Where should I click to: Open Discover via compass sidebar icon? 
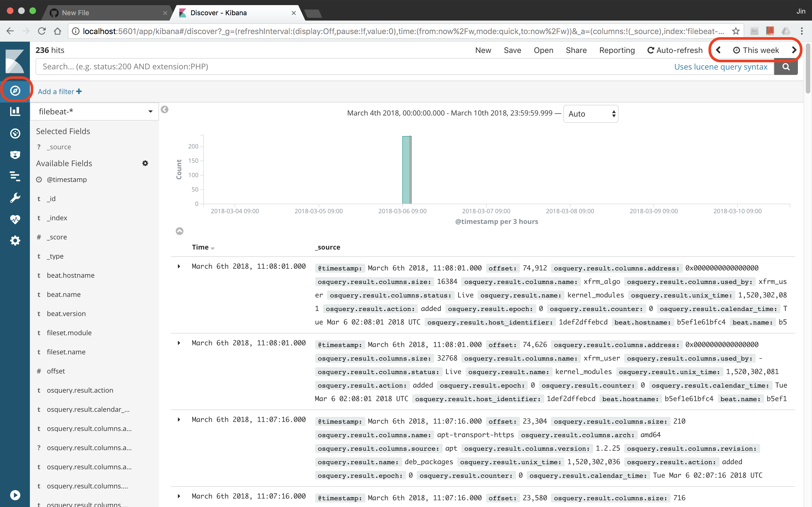15,90
